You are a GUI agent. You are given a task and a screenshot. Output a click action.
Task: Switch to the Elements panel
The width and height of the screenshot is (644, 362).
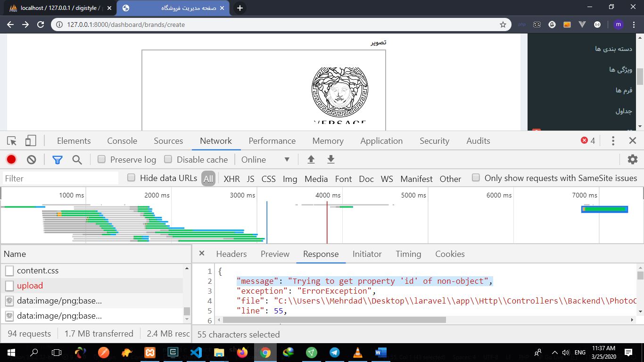[x=74, y=141]
